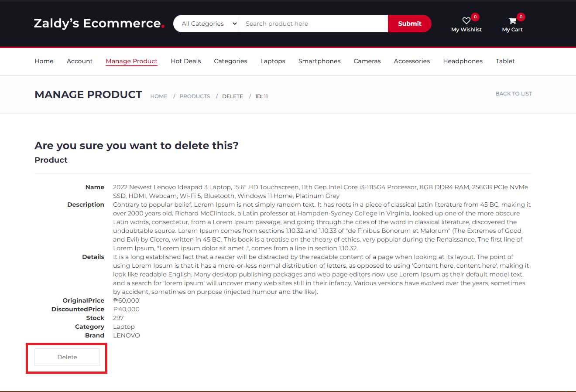Open My Wishlist via the heart icon
This screenshot has width=576, height=392.
coord(466,20)
